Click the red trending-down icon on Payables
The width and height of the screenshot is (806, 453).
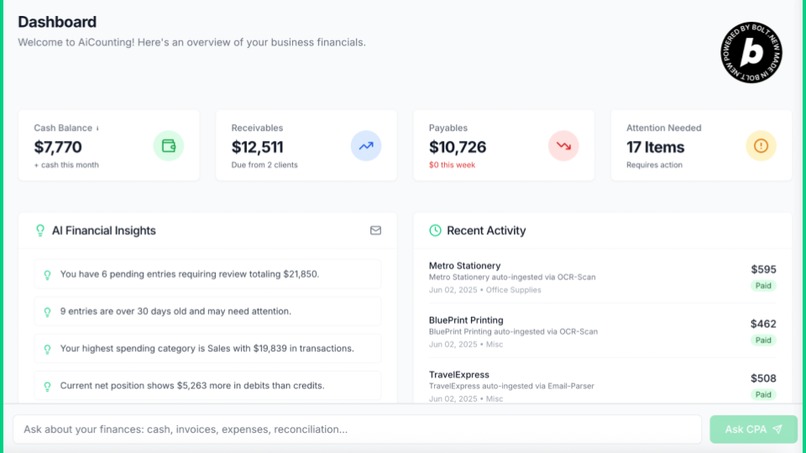pyautogui.click(x=563, y=146)
